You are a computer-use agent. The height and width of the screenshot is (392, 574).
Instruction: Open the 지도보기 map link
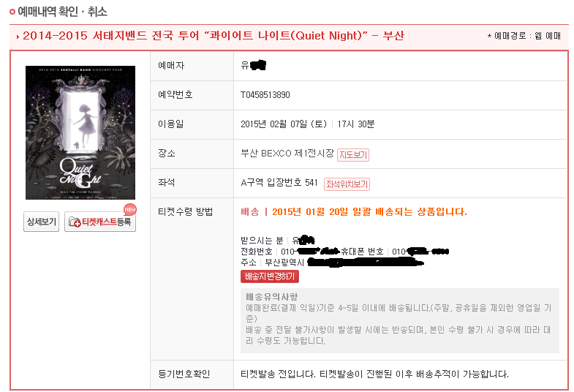tap(353, 155)
